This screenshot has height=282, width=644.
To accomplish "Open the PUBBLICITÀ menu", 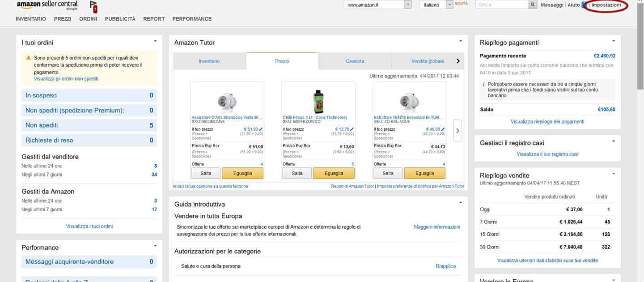I will [x=120, y=19].
